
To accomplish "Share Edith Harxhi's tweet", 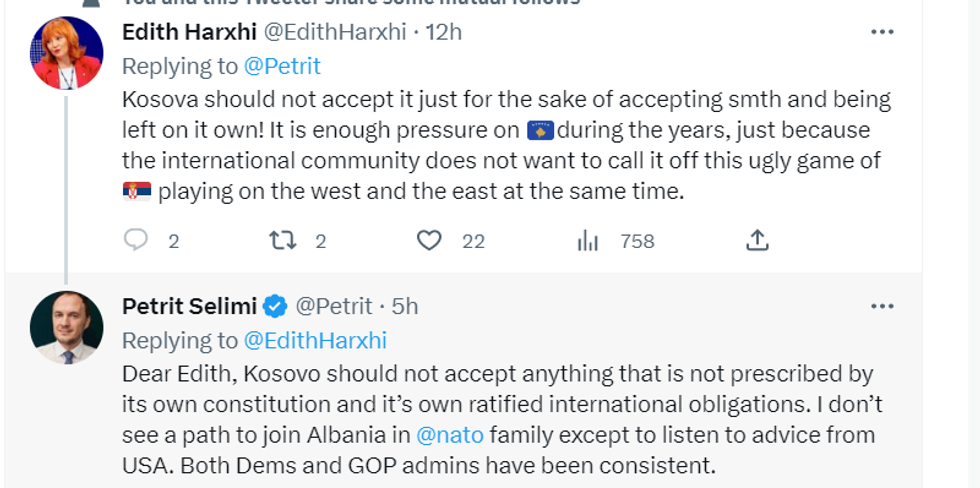I will (x=757, y=240).
